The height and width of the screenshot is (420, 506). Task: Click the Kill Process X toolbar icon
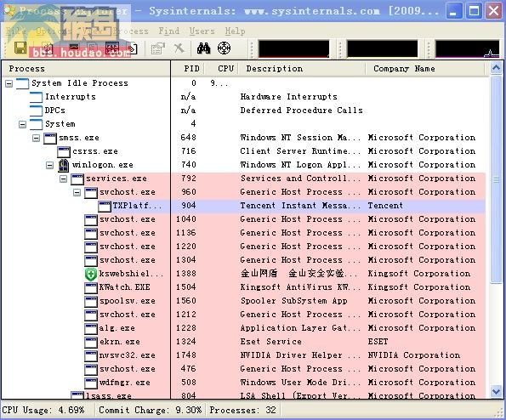(x=179, y=48)
